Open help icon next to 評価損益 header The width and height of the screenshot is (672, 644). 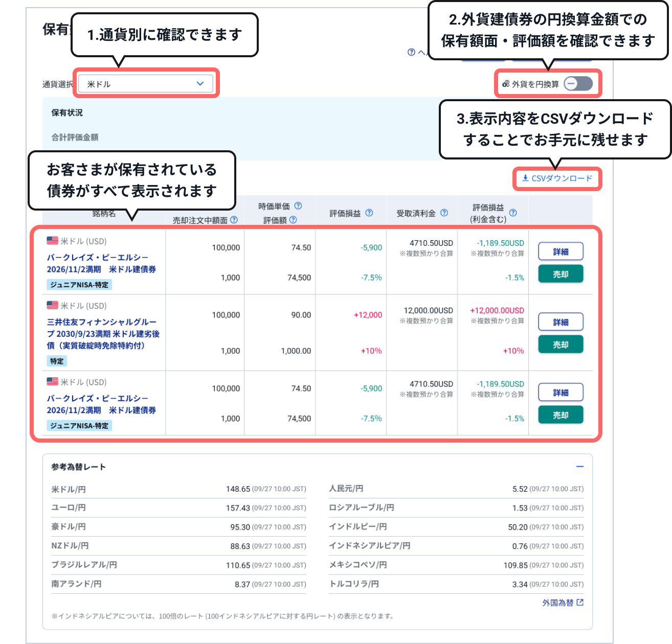pyautogui.click(x=369, y=213)
